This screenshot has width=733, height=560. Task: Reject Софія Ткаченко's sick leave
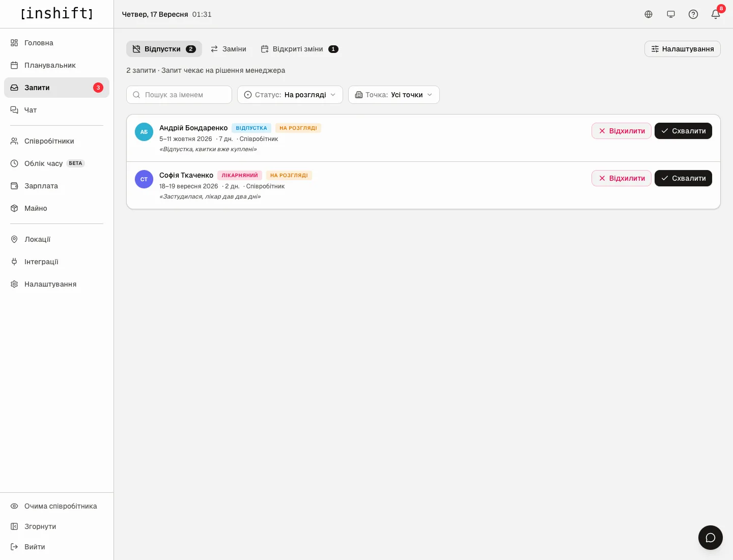tap(622, 178)
